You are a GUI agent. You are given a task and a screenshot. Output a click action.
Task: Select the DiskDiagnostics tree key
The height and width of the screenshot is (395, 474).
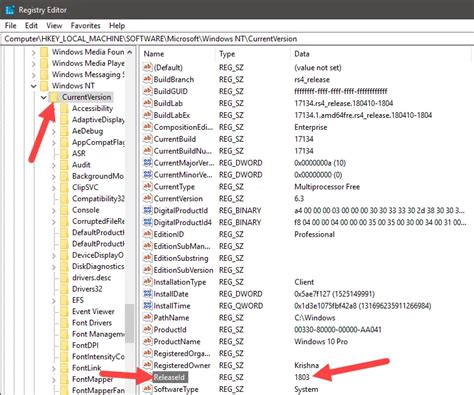(x=98, y=266)
